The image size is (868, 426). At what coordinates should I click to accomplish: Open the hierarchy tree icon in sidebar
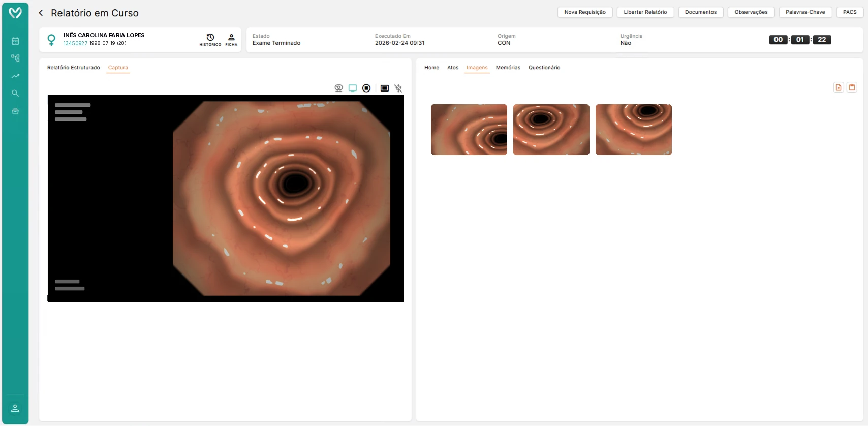(15, 58)
